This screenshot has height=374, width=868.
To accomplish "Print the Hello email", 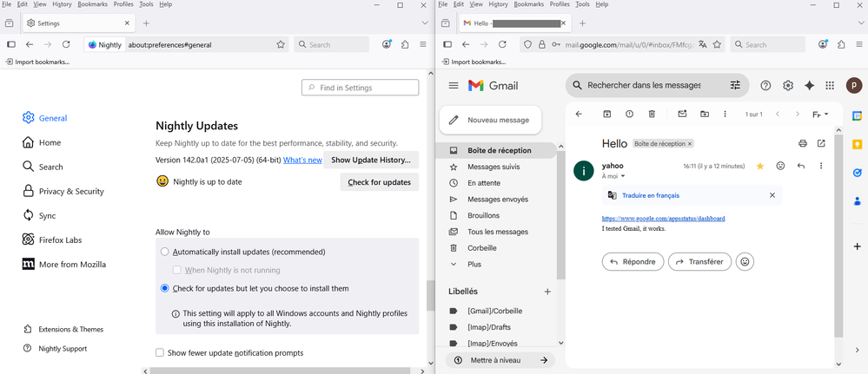I will 802,143.
